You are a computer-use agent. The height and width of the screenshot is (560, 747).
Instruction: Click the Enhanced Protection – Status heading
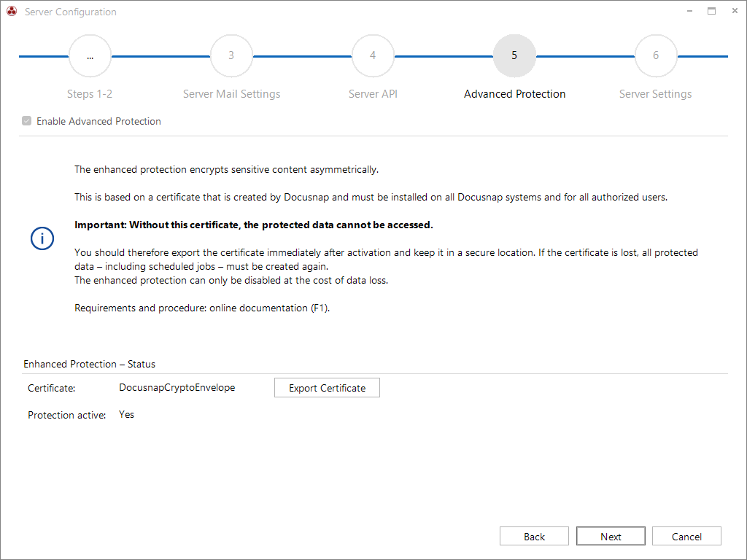click(89, 364)
